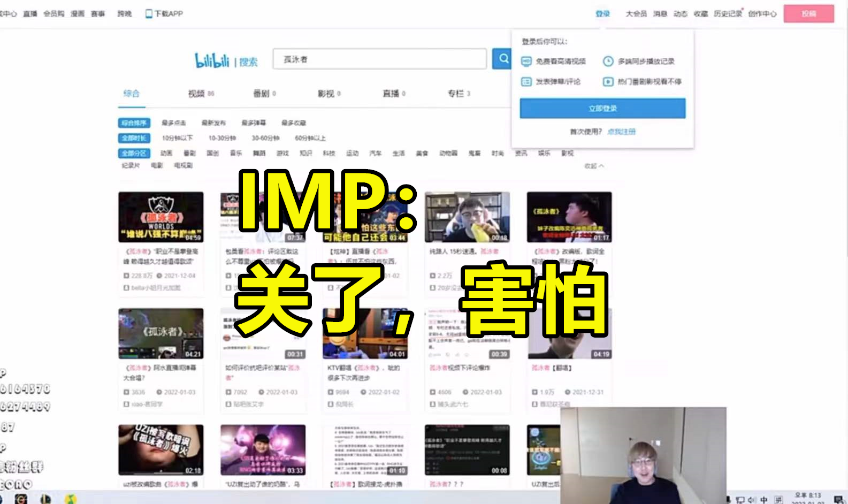This screenshot has width=848, height=504.
Task: Filter by 60分钟以上 duration
Action: [310, 138]
